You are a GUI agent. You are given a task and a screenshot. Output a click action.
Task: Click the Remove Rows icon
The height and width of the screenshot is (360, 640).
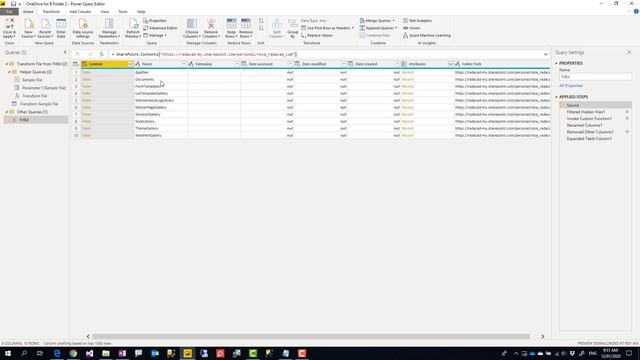coord(246,24)
